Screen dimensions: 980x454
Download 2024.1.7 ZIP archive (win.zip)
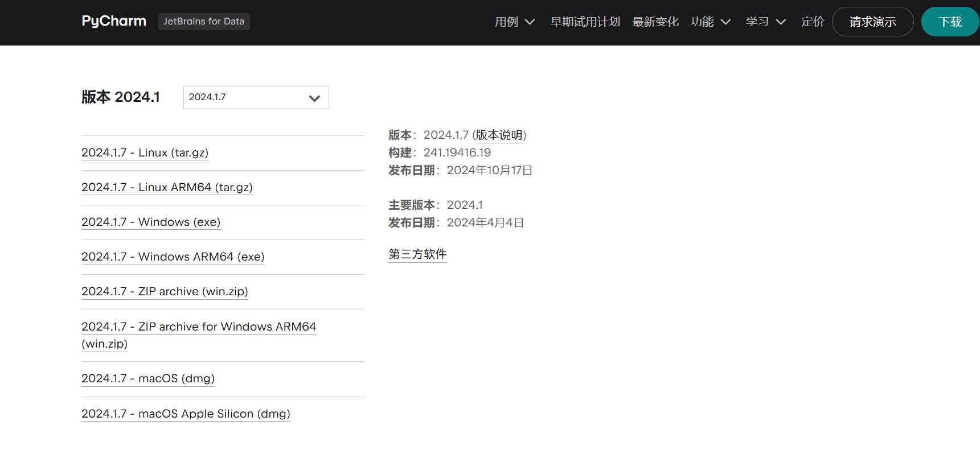click(165, 291)
